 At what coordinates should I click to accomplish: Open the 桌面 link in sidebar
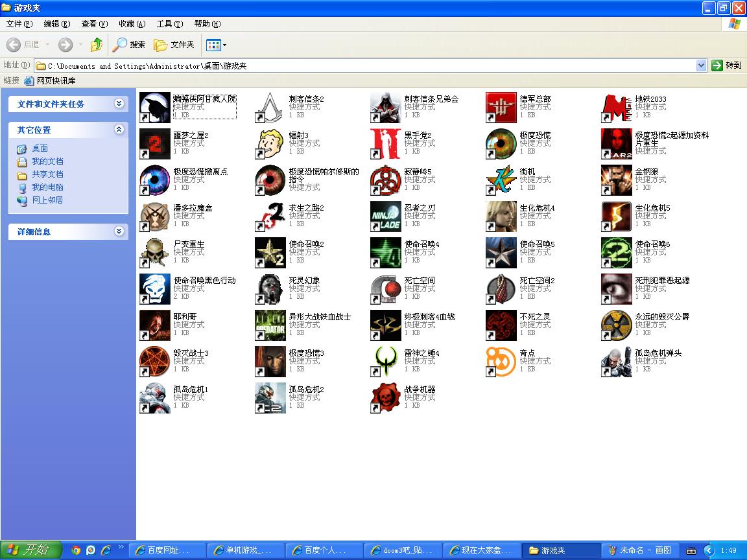[40, 148]
